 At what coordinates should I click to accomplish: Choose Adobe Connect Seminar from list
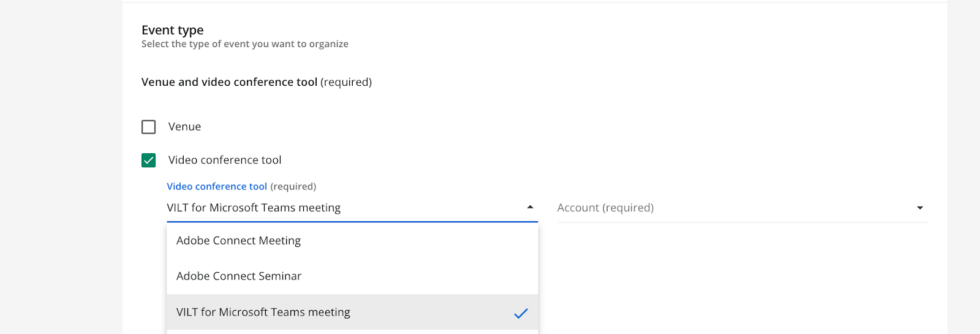(239, 276)
